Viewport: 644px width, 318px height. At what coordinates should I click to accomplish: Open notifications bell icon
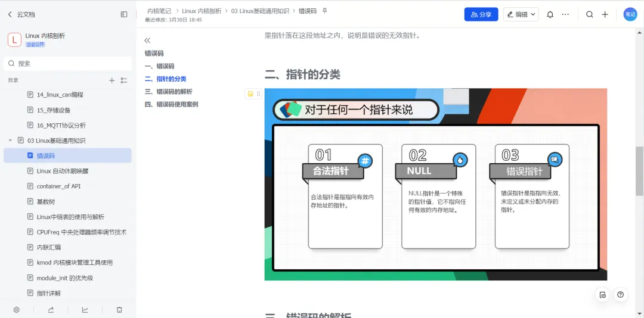[550, 14]
